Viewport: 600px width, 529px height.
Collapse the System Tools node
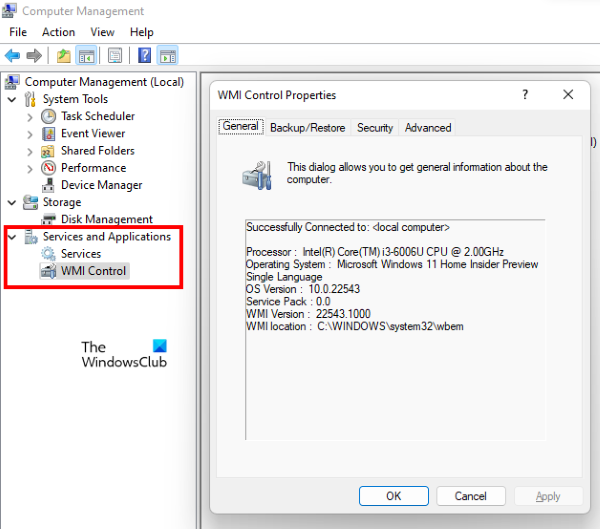tap(12, 100)
